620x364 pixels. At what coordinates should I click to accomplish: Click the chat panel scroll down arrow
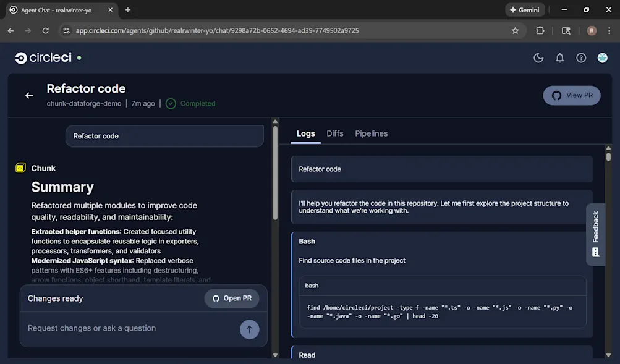275,355
